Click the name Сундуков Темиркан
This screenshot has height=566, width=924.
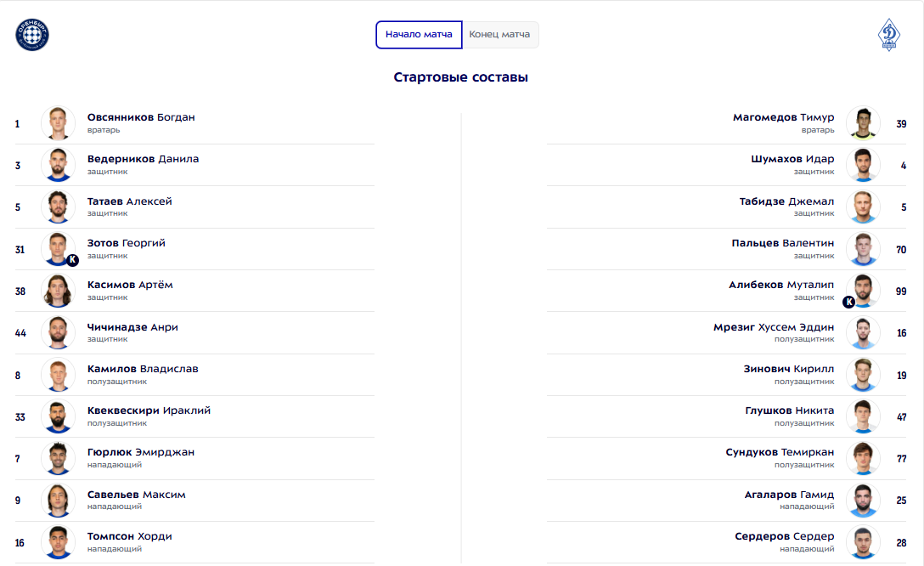(780, 452)
